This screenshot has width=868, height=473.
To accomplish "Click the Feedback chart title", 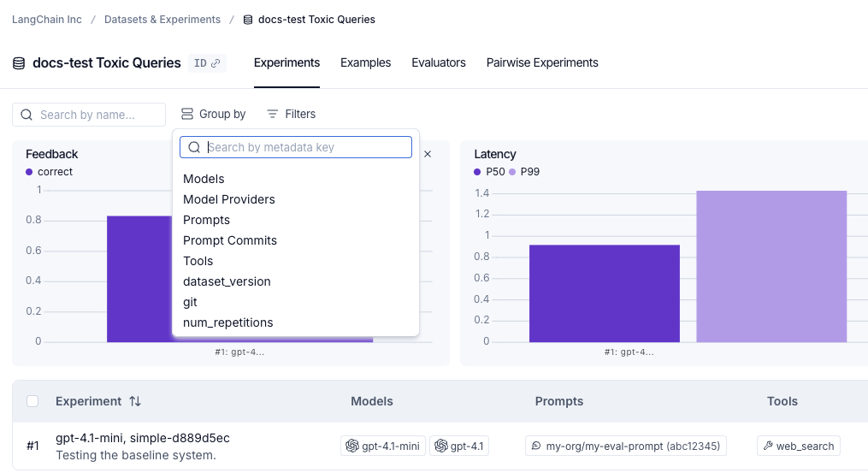I will (52, 154).
